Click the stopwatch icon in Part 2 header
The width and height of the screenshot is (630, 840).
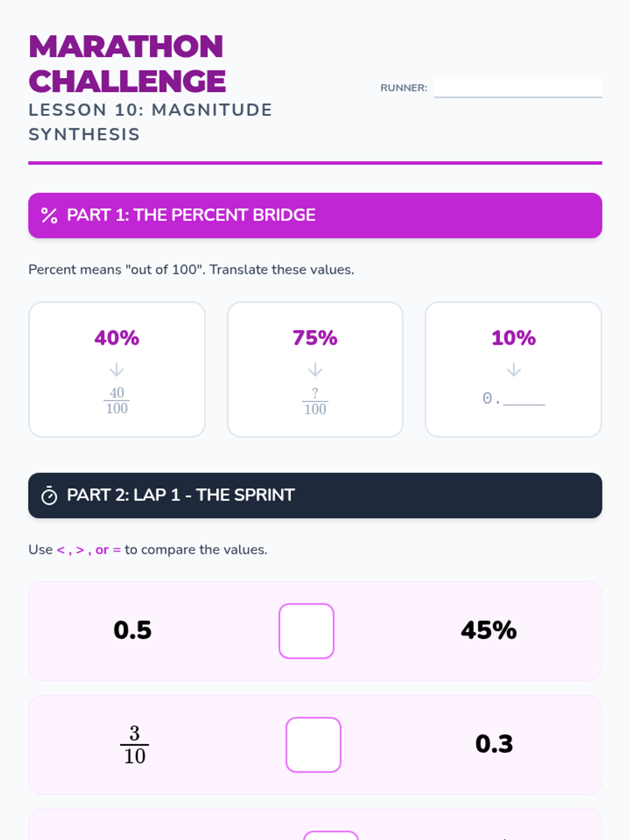point(49,496)
